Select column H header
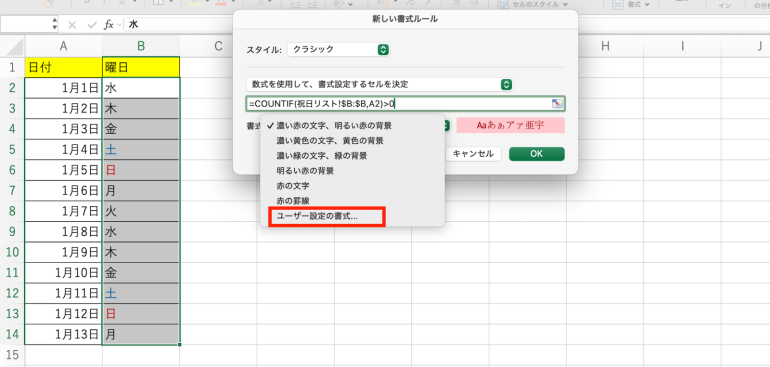 coord(605,46)
